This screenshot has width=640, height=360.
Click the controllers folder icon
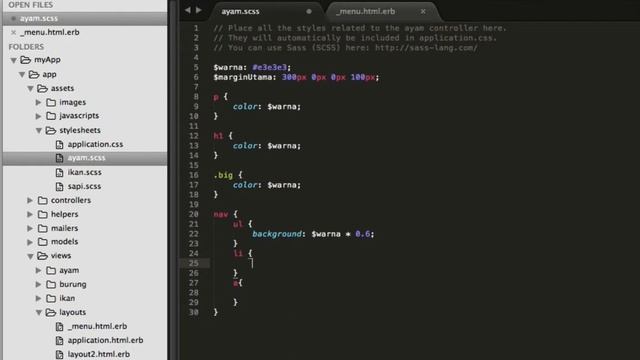(x=42, y=200)
